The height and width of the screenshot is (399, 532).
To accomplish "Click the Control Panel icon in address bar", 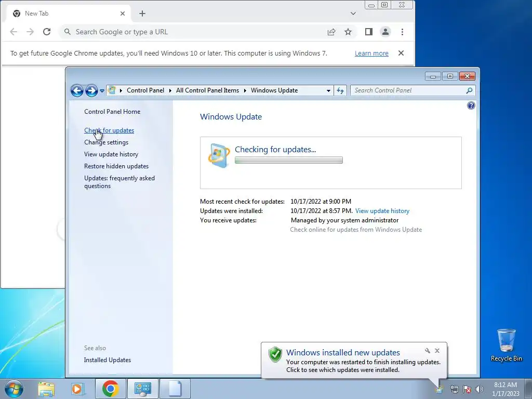I will click(x=112, y=90).
